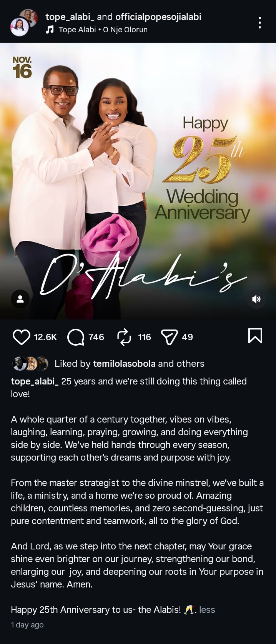Tap the liker avatars next to 'Liked by'
The width and height of the screenshot is (276, 644).
click(x=30, y=364)
